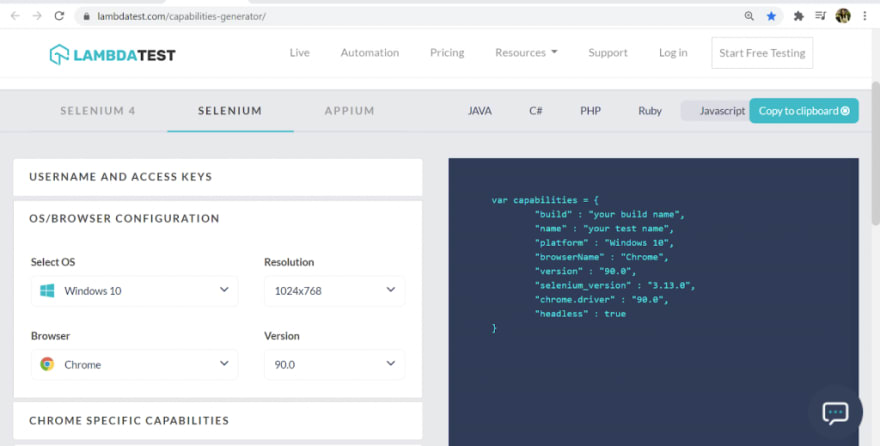Image resolution: width=880 pixels, height=446 pixels.
Task: Click the blue bookmark star icon
Action: 771,16
